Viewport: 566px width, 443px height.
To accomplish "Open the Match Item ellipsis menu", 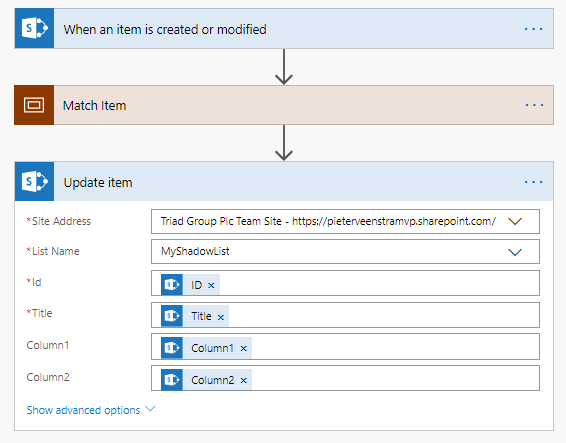I will pyautogui.click(x=534, y=105).
